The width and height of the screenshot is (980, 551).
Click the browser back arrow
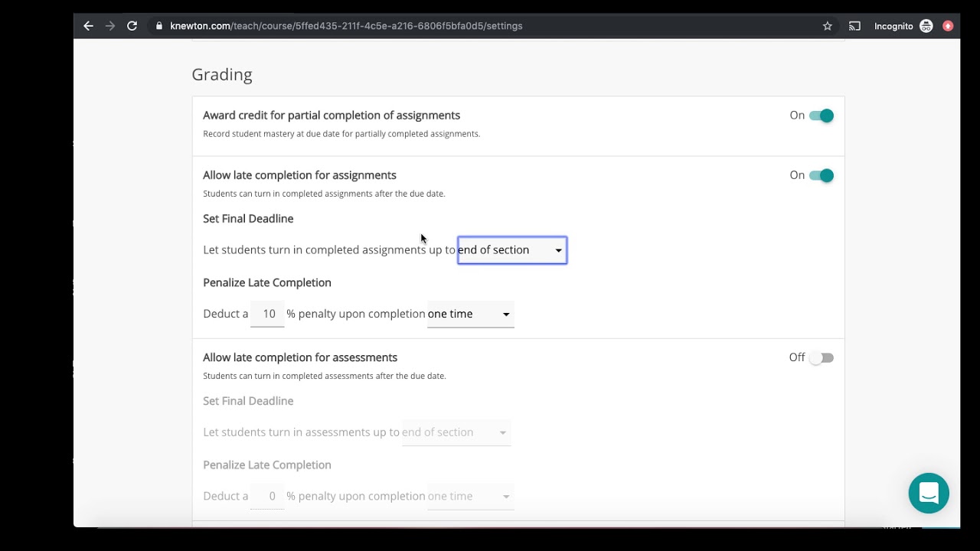point(88,26)
